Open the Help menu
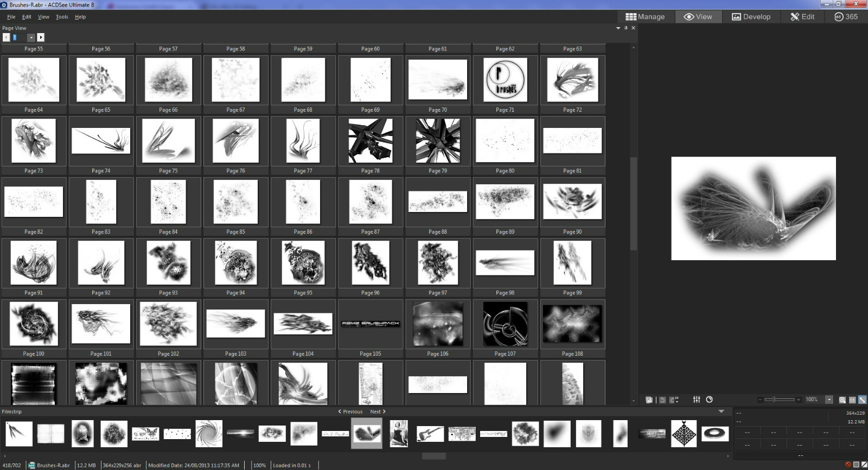The width and height of the screenshot is (868, 470). [80, 17]
